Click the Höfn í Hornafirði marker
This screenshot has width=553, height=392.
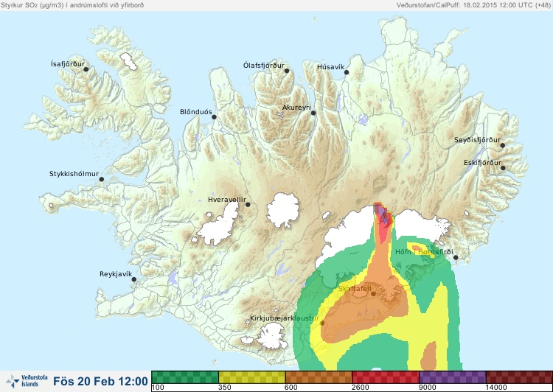pos(456,257)
